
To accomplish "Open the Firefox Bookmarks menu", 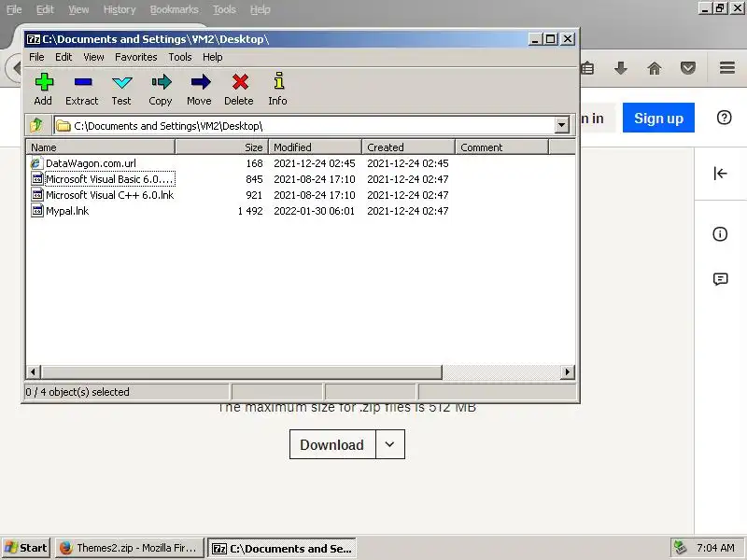I will pyautogui.click(x=174, y=9).
